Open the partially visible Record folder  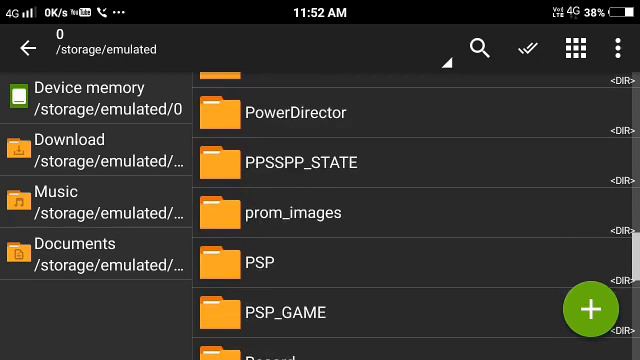(x=412, y=349)
